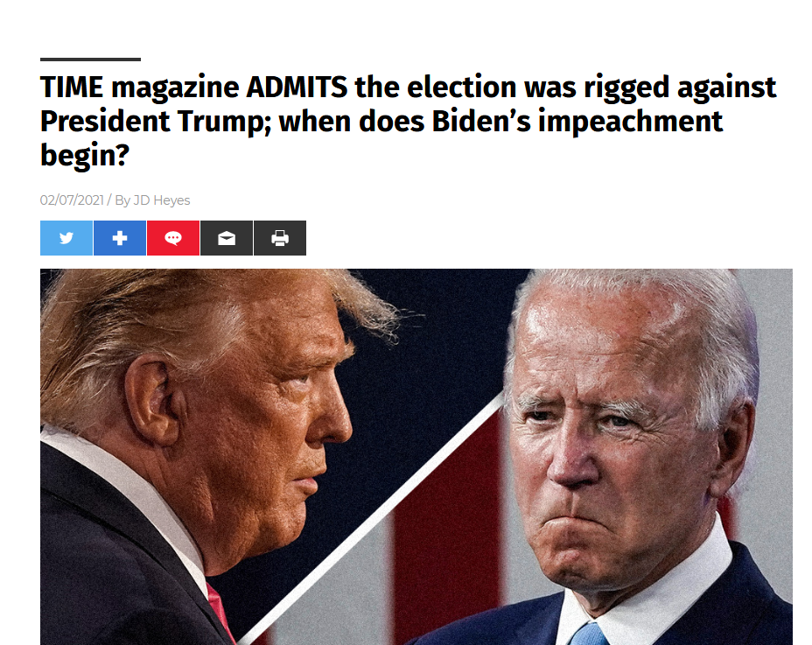812x645 pixels.
Task: Email the article using envelope icon
Action: tap(227, 238)
